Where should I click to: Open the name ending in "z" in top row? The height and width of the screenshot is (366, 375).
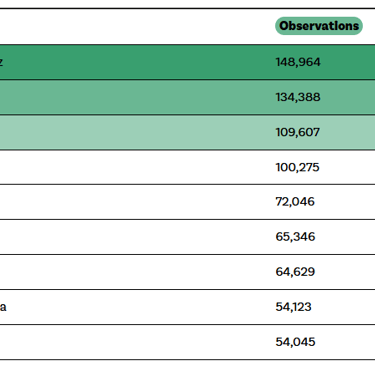click(1, 62)
